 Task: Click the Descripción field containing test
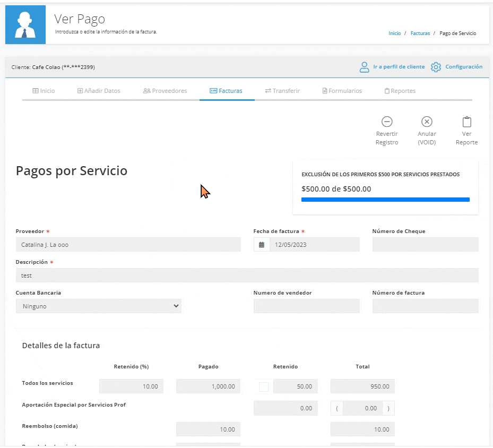point(247,275)
